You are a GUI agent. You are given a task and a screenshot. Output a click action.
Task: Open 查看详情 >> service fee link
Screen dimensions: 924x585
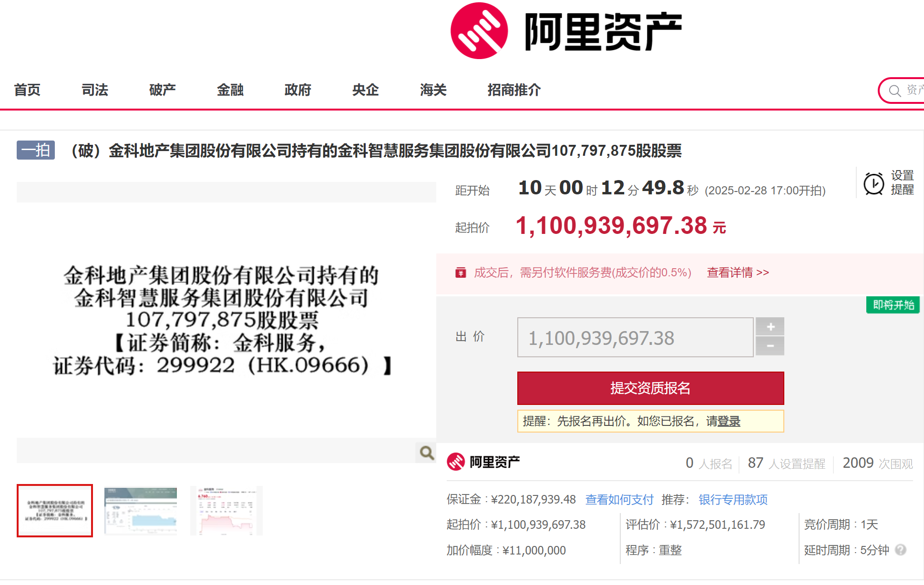738,272
